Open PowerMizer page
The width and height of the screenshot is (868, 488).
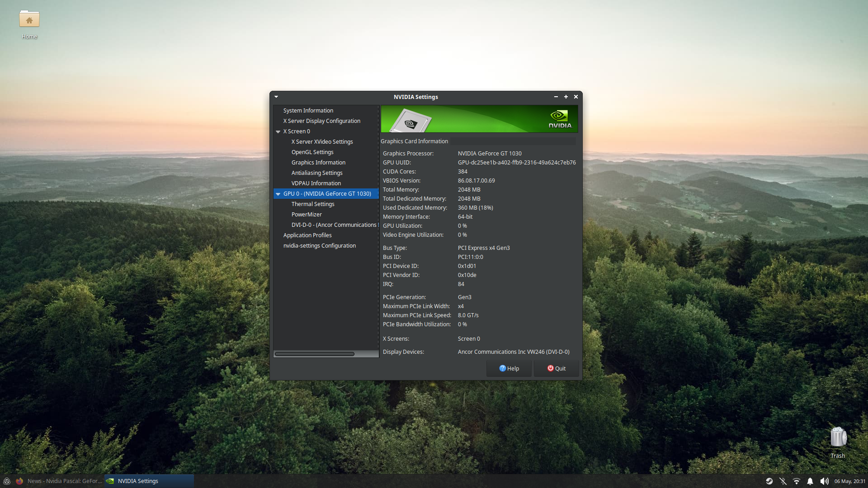307,215
